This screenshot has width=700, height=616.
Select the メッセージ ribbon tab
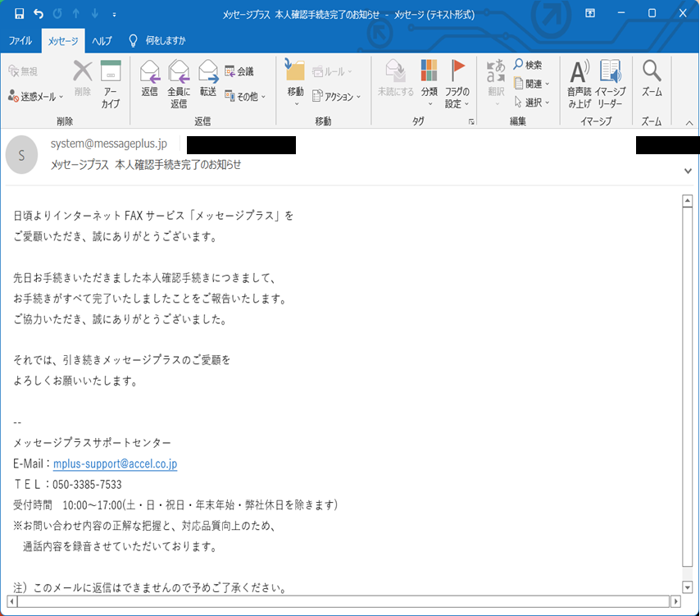click(63, 41)
